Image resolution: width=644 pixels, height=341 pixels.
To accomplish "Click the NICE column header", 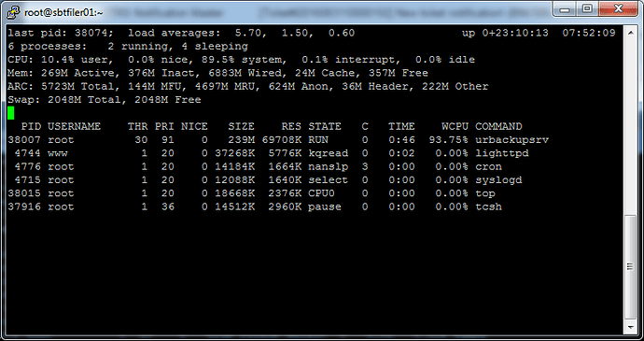I will pos(194,126).
